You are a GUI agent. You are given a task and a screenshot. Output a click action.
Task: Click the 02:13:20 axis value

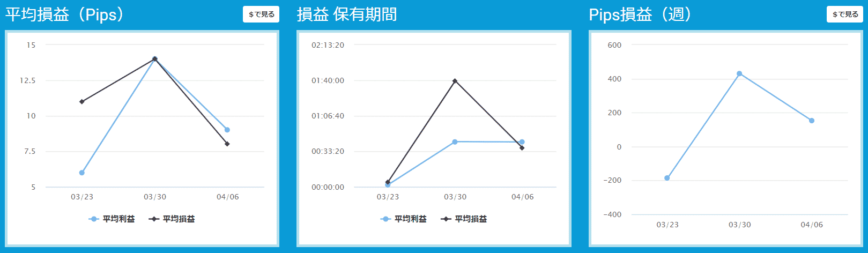click(x=328, y=45)
